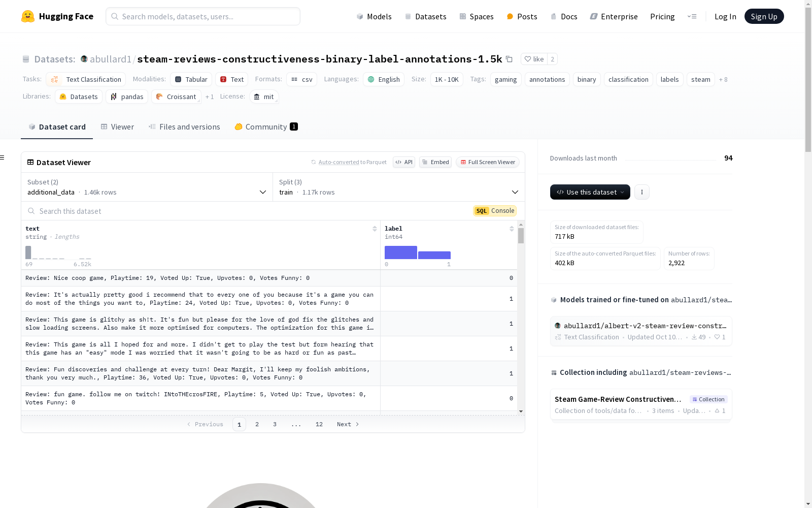Click the Sign Up button
The image size is (812, 508).
pos(764,16)
